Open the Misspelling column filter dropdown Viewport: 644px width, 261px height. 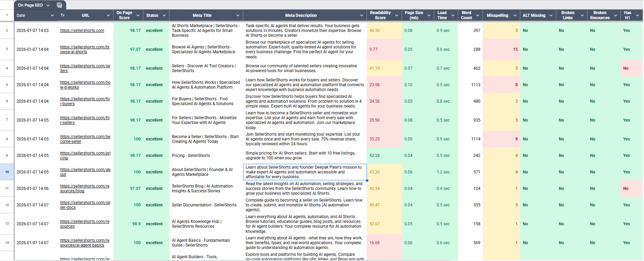[x=515, y=15]
